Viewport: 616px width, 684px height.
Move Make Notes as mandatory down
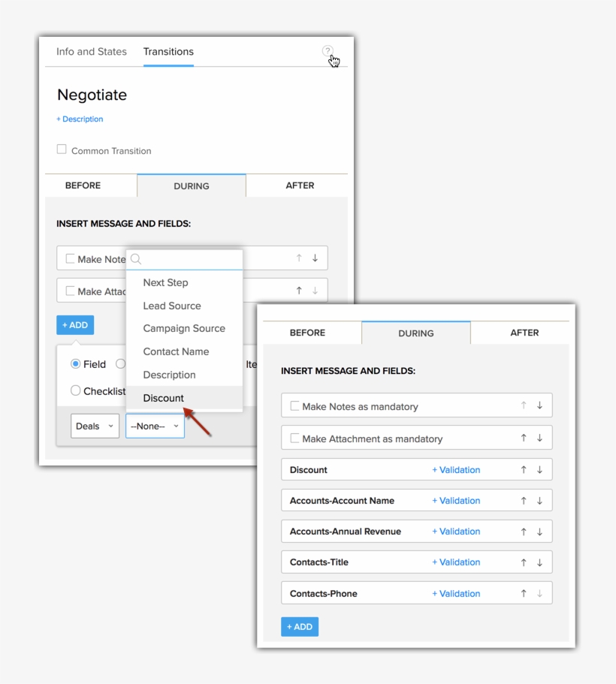tap(539, 405)
